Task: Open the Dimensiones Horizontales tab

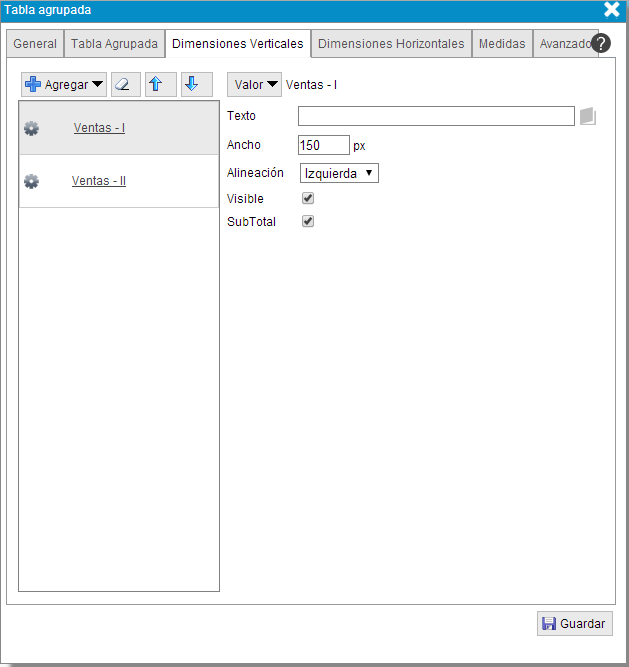Action: click(391, 44)
